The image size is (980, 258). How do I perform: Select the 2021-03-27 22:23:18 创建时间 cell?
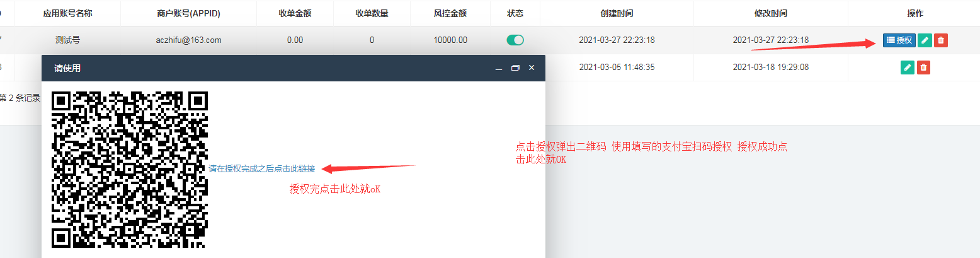coord(617,40)
